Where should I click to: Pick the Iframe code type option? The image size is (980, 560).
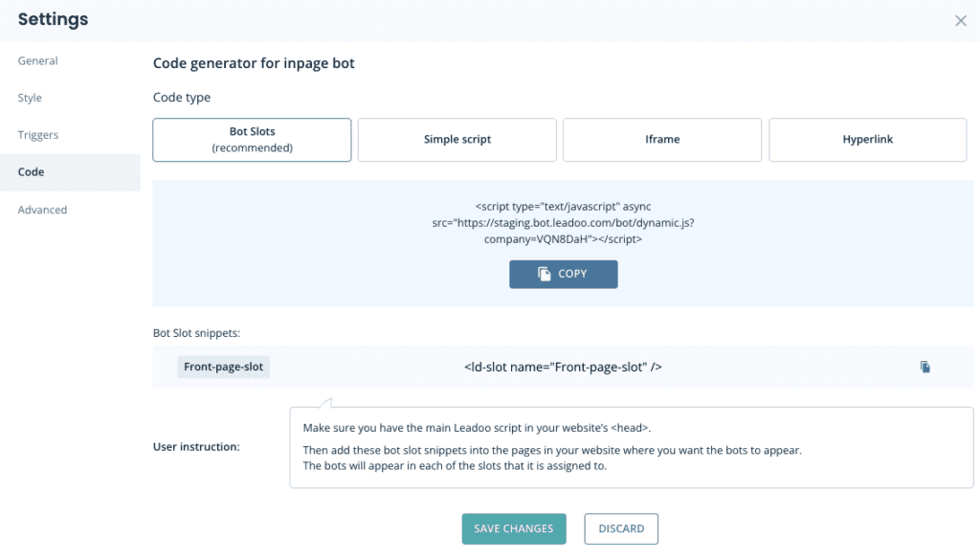point(662,140)
